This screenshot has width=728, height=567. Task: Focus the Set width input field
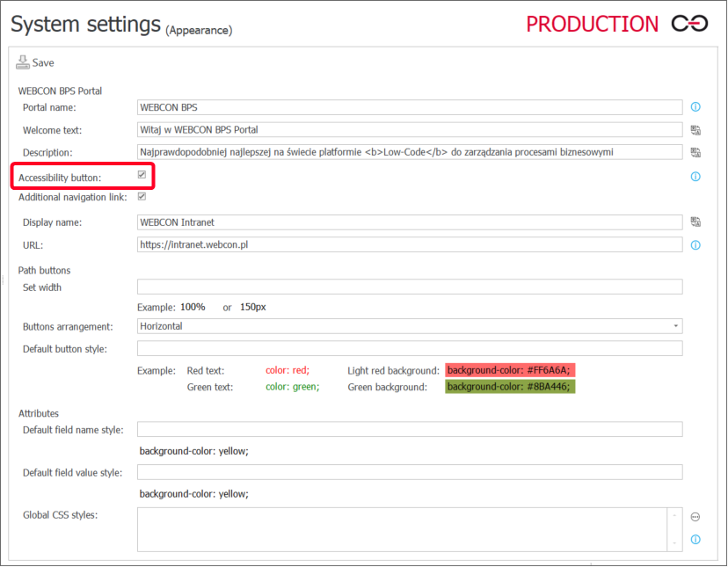[410, 287]
